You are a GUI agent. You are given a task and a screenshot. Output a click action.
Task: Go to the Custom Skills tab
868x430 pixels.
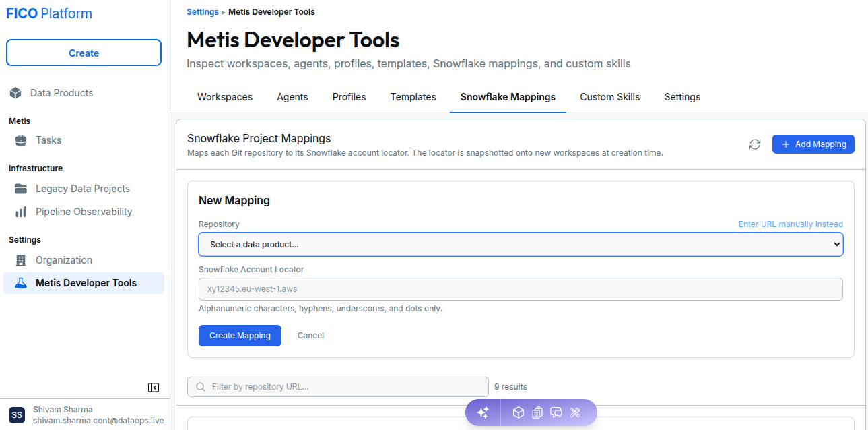tap(610, 97)
